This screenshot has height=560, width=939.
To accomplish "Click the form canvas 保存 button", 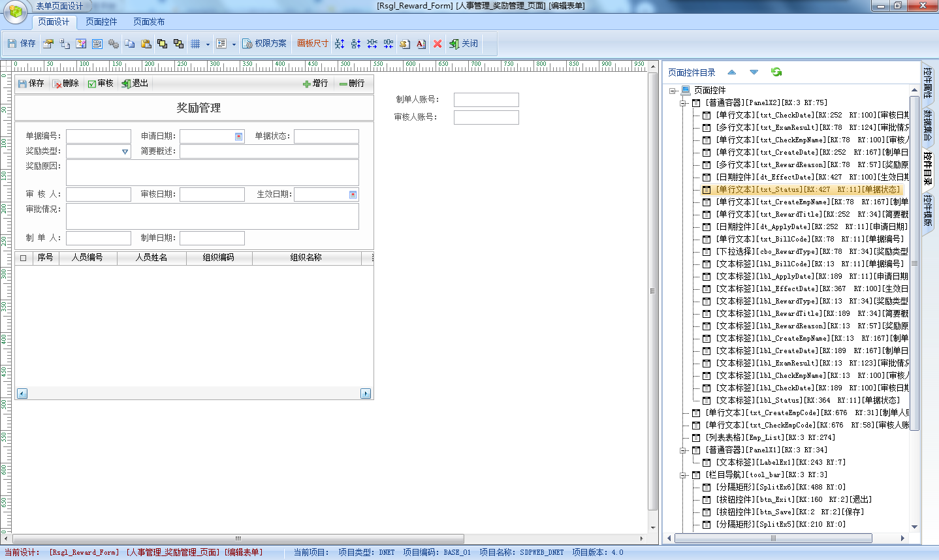I will [31, 84].
